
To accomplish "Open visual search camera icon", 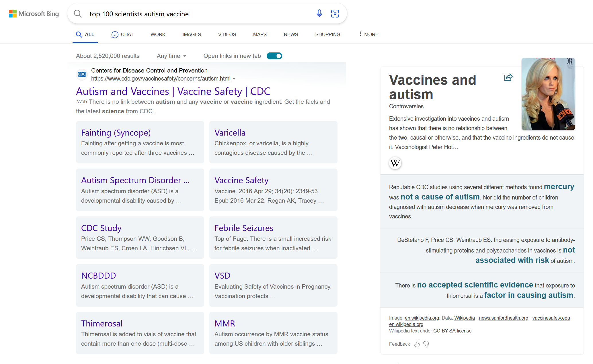I will (x=335, y=13).
